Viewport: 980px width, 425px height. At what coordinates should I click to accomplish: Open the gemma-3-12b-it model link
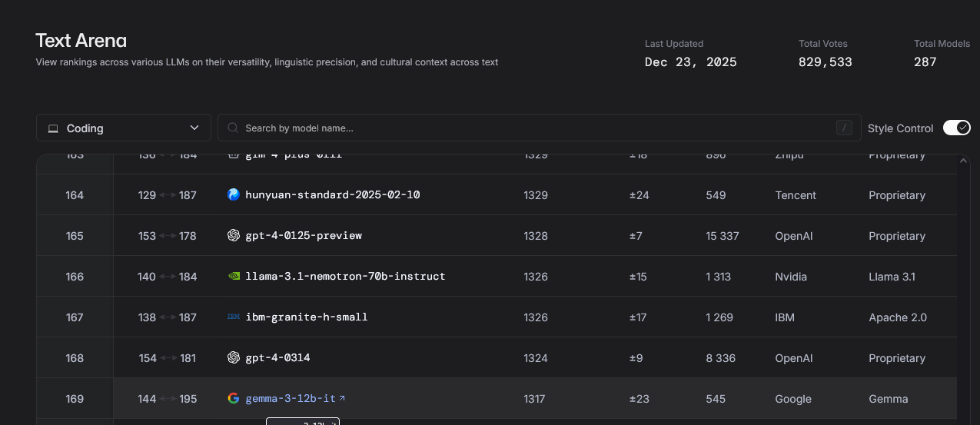tap(291, 399)
